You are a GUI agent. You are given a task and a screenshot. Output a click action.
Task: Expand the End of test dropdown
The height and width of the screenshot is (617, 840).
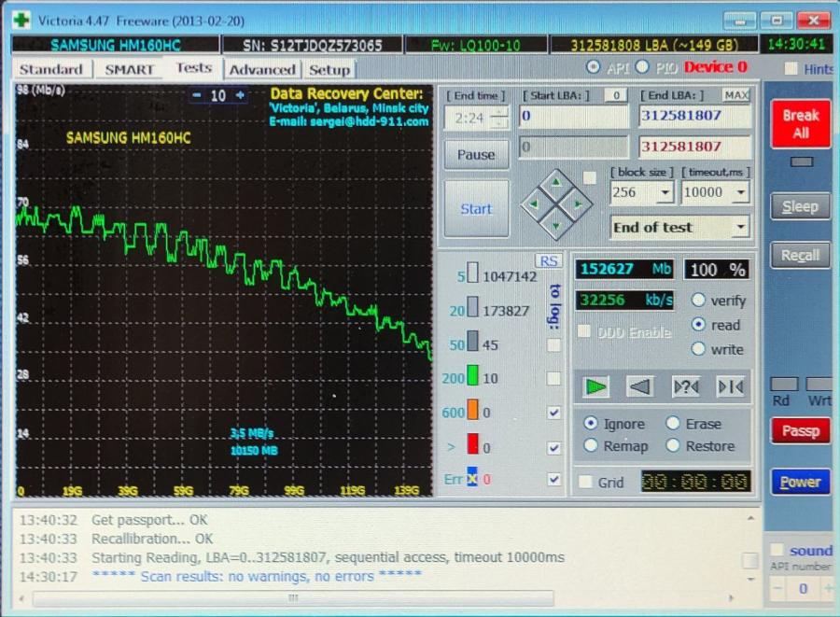[x=741, y=227]
